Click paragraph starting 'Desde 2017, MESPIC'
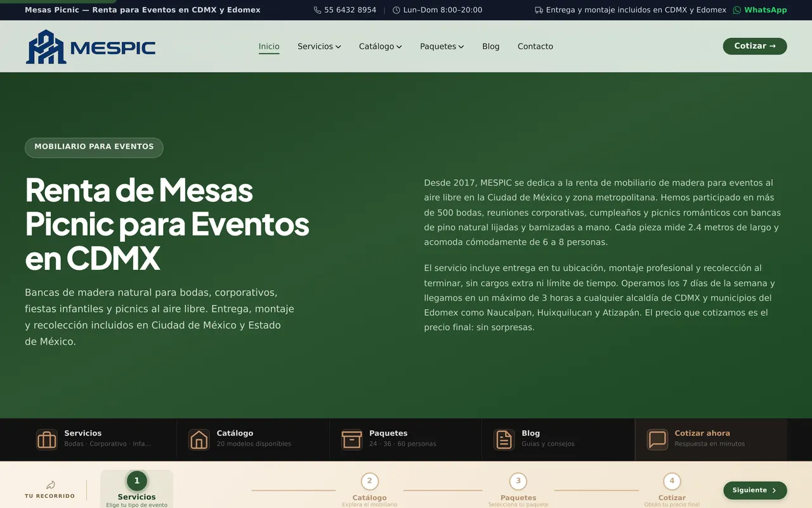 603,212
